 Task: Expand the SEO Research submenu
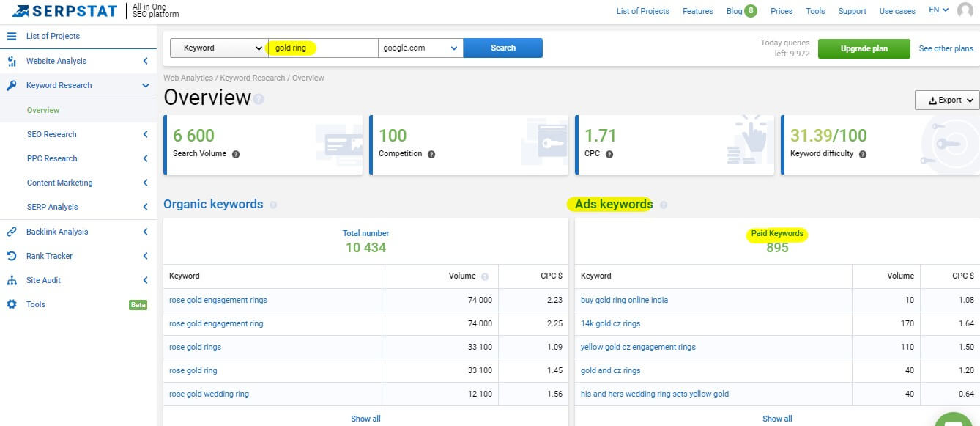146,134
